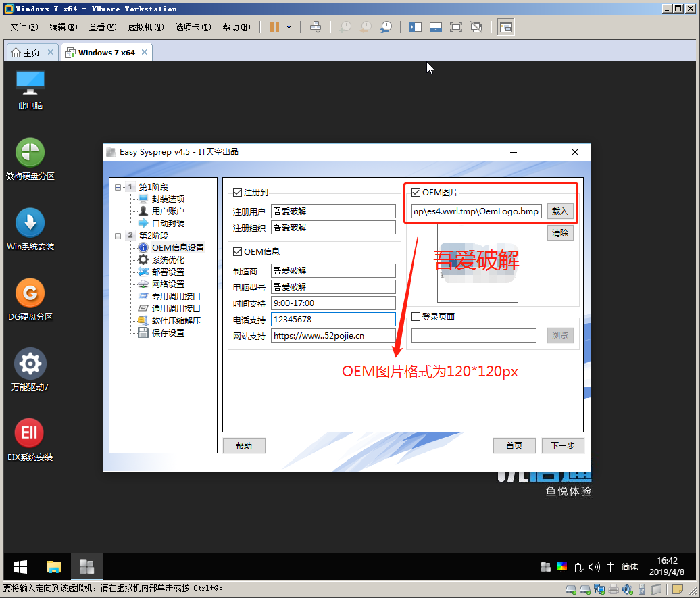This screenshot has width=700, height=598.
Task: Click the 网站支持 input field
Action: click(334, 336)
